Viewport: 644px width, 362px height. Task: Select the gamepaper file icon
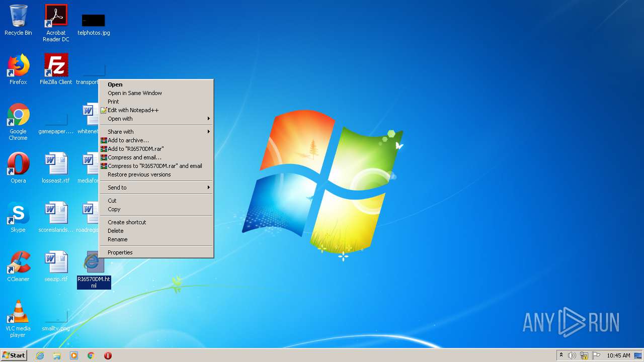(x=56, y=122)
